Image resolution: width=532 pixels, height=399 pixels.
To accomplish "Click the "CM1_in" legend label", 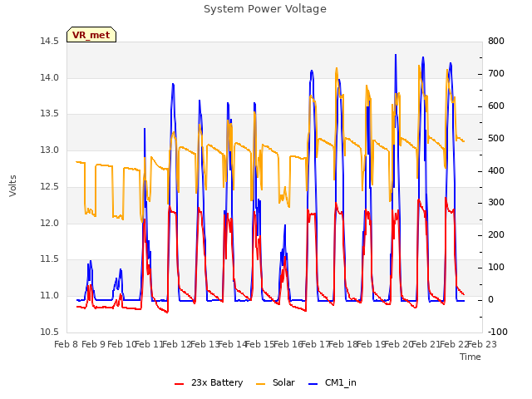I will [x=340, y=382].
